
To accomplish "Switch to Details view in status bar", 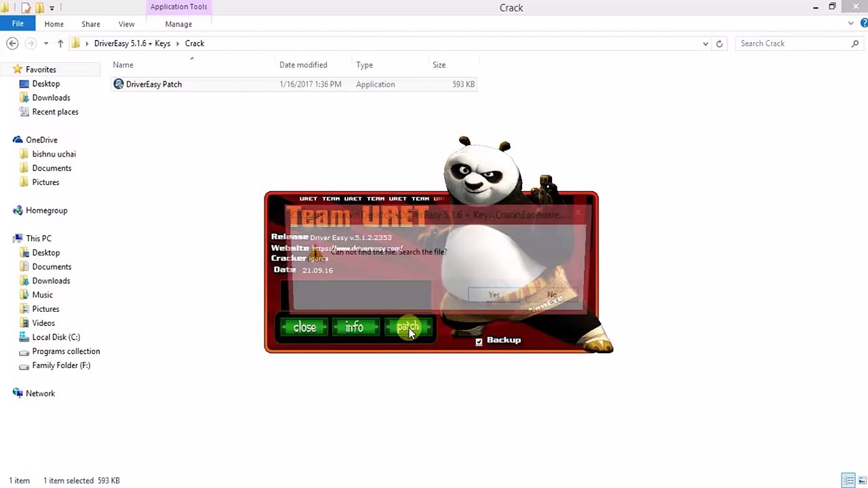I will [849, 481].
